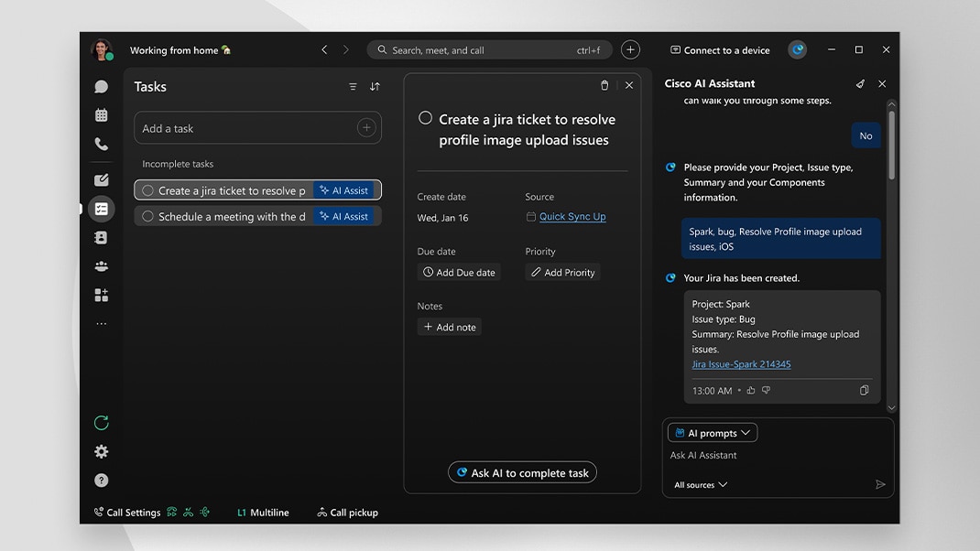Open the Contacts icon in sidebar
Screen dimensions: 980x551
click(101, 238)
